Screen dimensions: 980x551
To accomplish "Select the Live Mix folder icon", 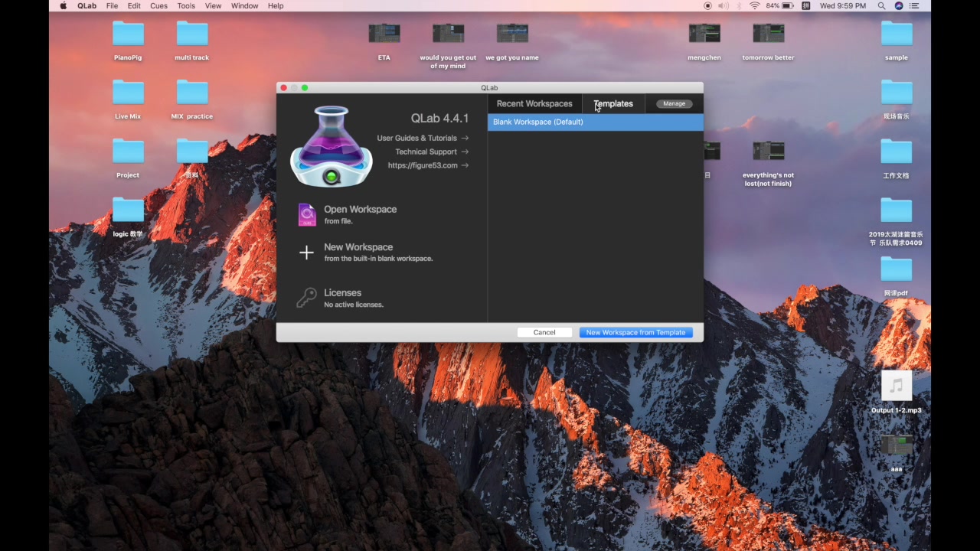I will point(128,93).
